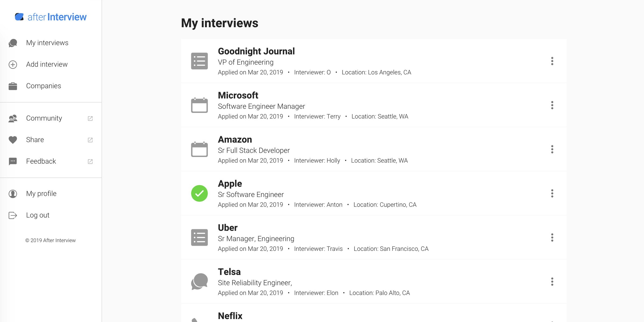Screen dimensions: 644x322
Task: Click Interviewer: Elon text
Action: 316,293
